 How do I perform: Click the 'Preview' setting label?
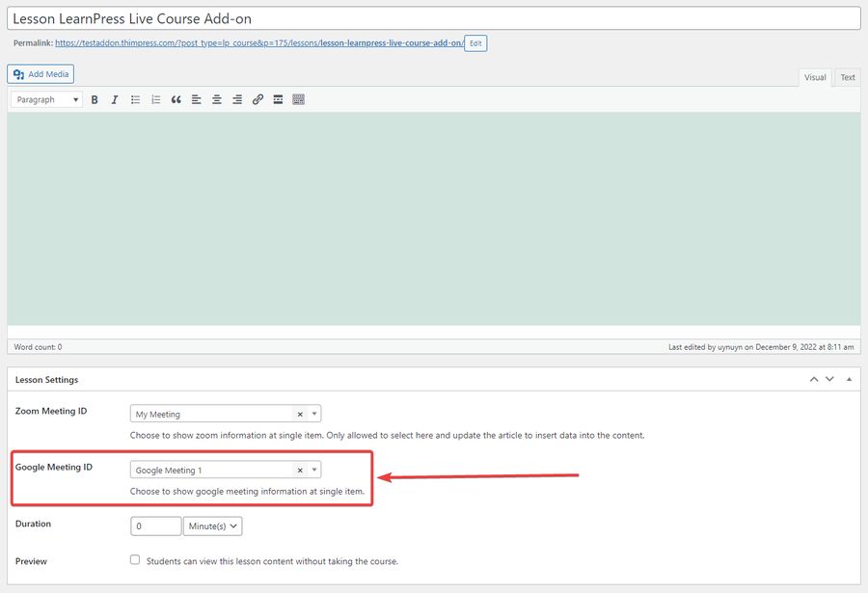coord(31,561)
